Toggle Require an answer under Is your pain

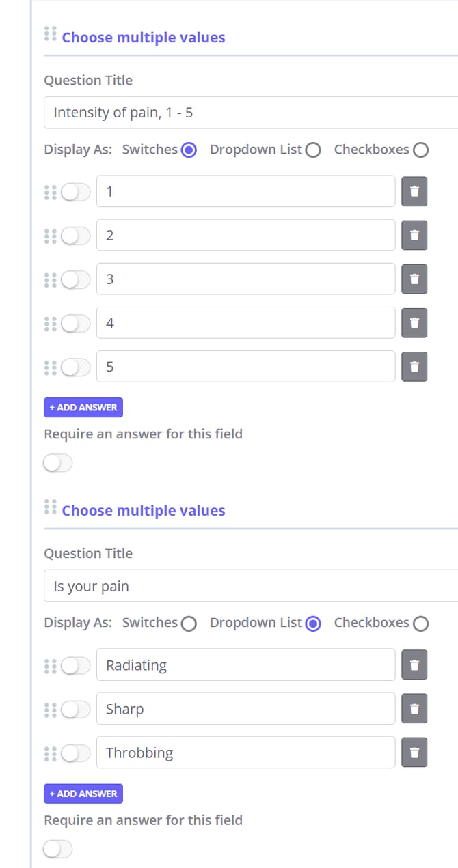click(x=57, y=850)
